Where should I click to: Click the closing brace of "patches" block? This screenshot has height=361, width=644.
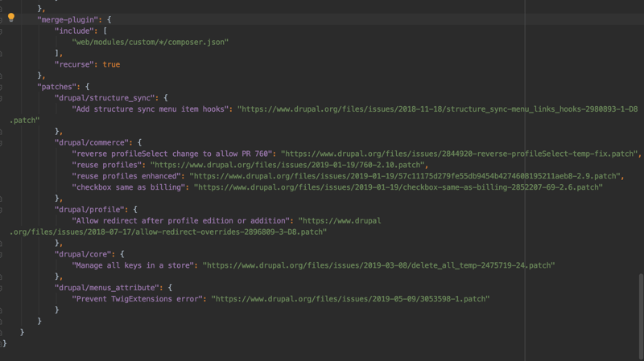(39, 322)
